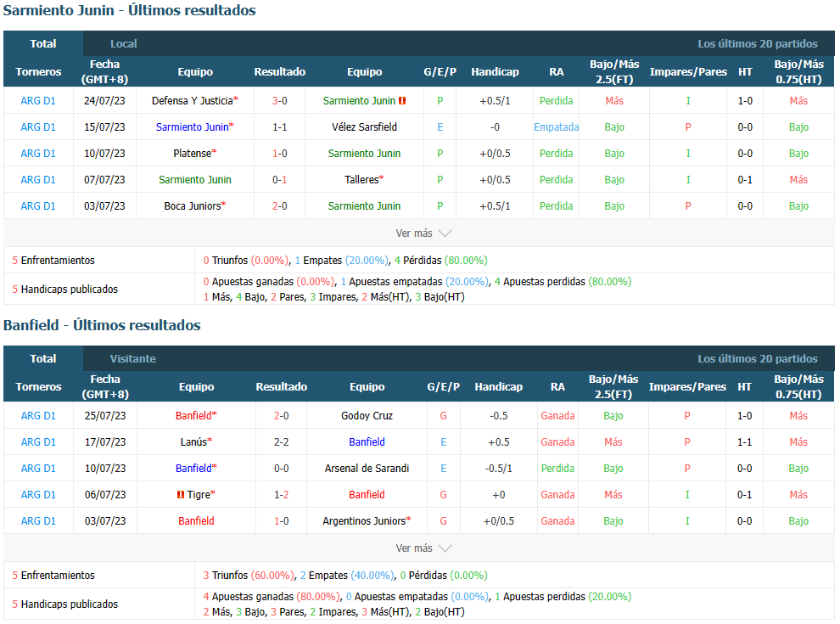Select the Empatada cell

pyautogui.click(x=556, y=127)
